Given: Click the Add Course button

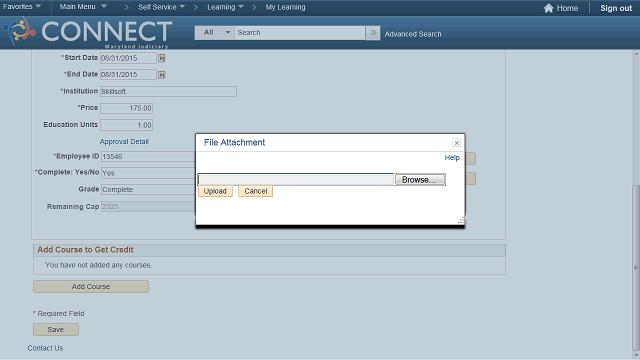Looking at the screenshot, I should tap(91, 287).
